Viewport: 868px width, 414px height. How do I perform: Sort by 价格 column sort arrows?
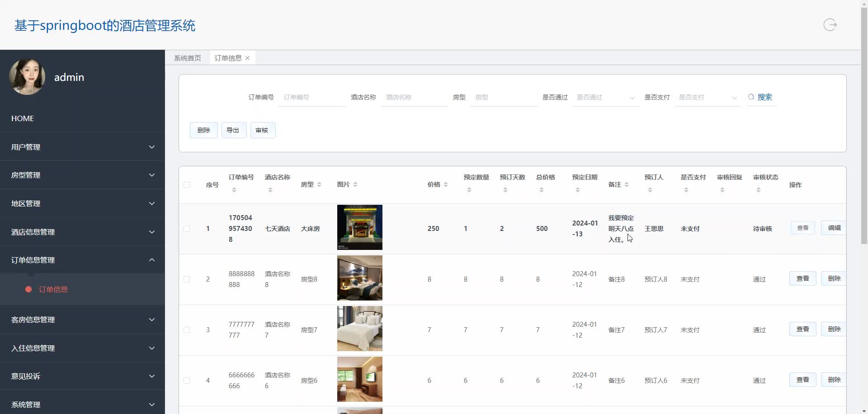coord(446,184)
